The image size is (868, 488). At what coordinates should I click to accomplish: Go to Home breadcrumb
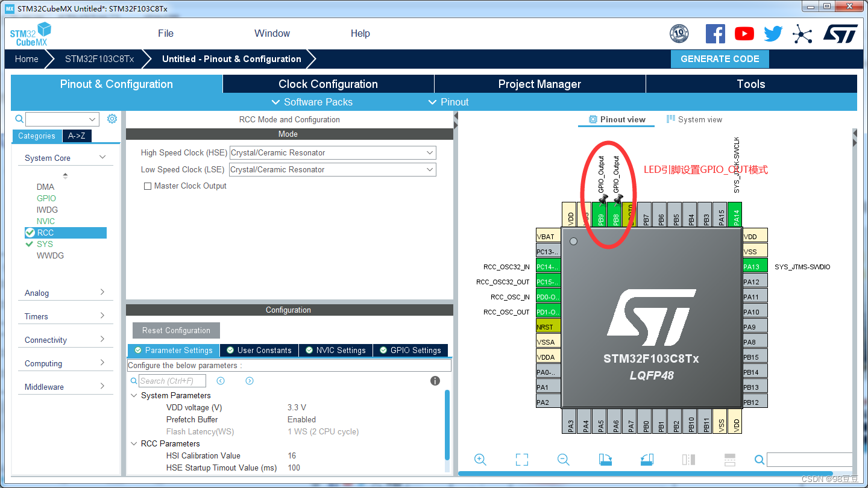27,59
